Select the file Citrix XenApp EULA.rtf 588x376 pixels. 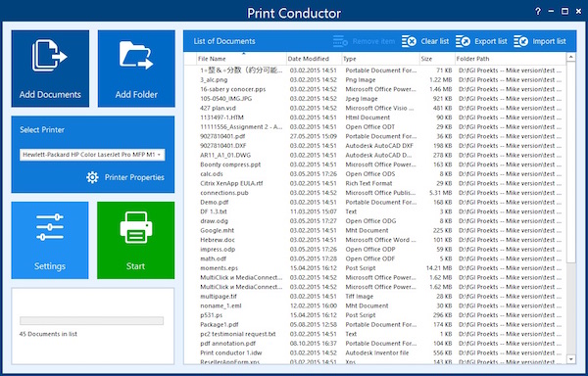pyautogui.click(x=231, y=183)
